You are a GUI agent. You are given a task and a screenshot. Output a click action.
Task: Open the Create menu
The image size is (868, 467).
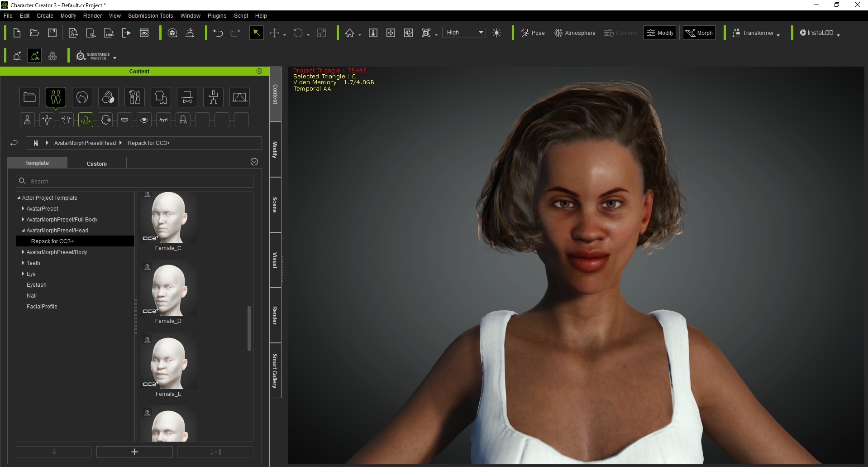pos(45,15)
